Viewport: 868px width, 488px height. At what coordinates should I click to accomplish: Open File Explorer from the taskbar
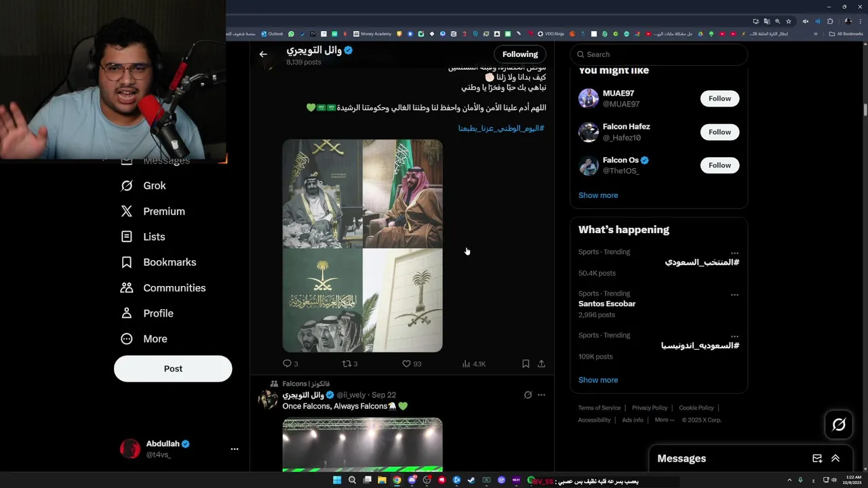[x=382, y=481]
